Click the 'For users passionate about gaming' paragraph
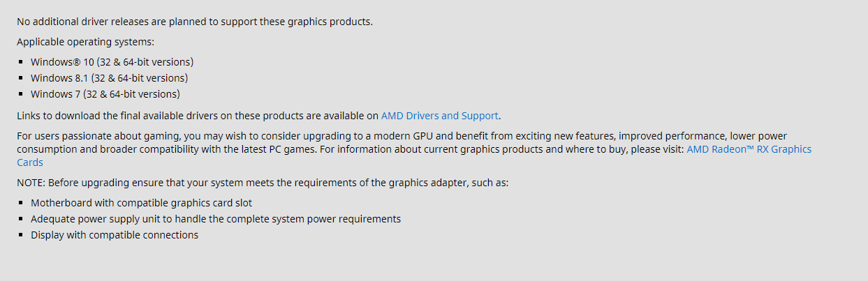Image resolution: width=868 pixels, height=281 pixels. [x=349, y=136]
